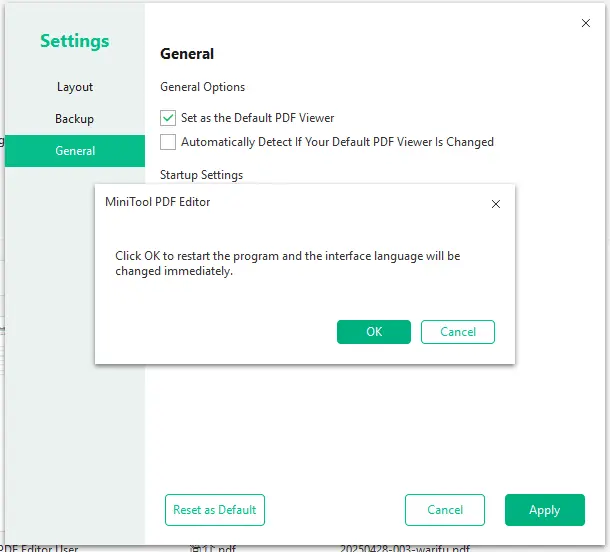Click the Reset as Default button
The width and height of the screenshot is (610, 552).
[x=215, y=510]
